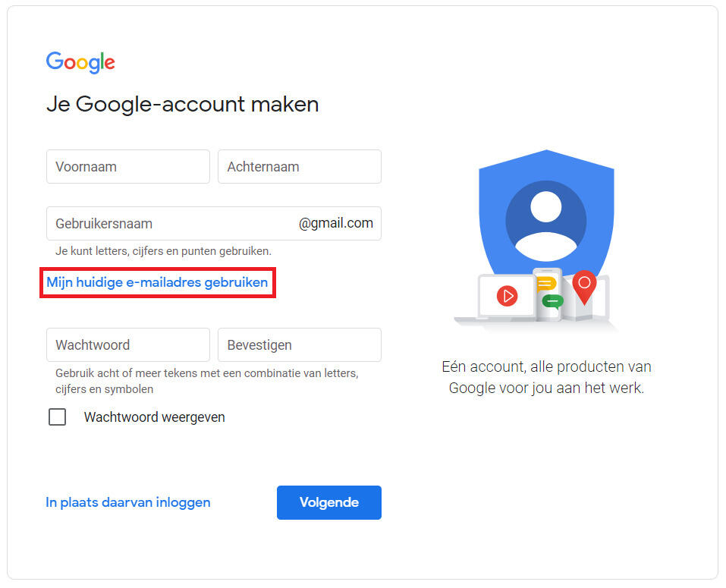Focus the Voornaam input field

pyautogui.click(x=127, y=166)
